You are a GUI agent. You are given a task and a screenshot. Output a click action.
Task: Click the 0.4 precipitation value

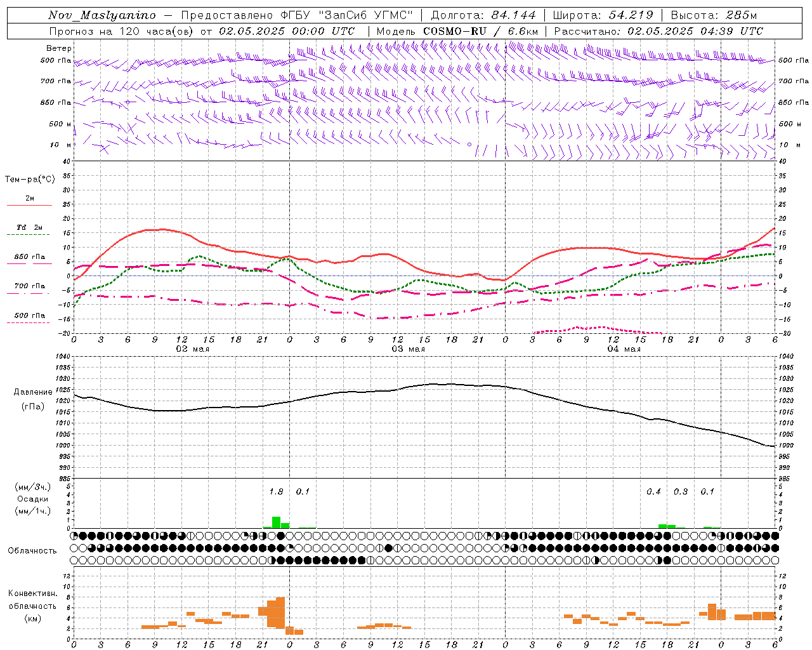coord(653,492)
